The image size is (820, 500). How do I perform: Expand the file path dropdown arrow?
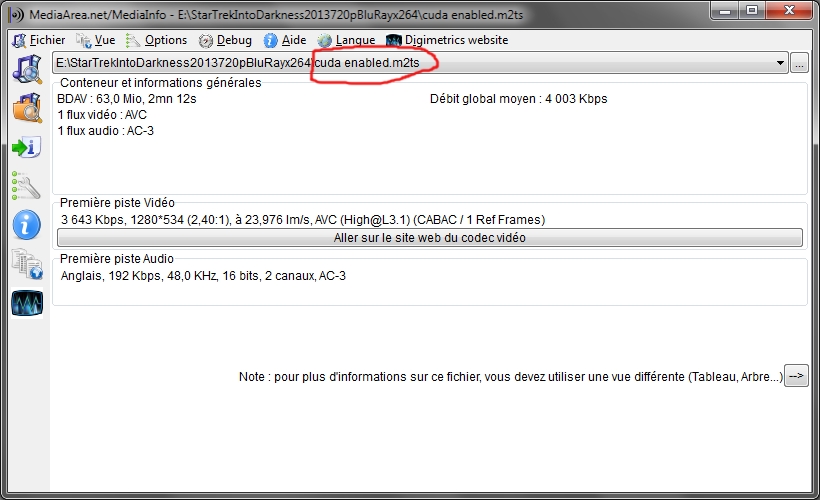[780, 63]
